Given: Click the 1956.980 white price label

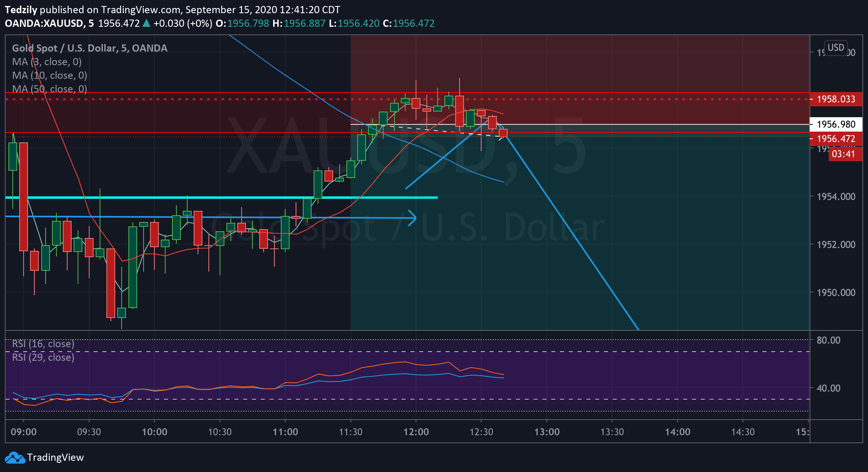Looking at the screenshot, I should pos(836,124).
